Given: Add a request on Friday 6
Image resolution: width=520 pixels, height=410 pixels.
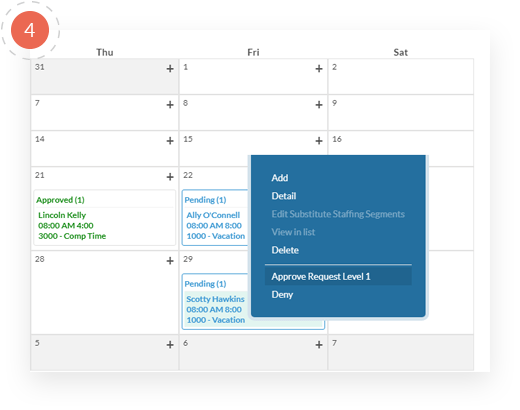Looking at the screenshot, I should 319,345.
